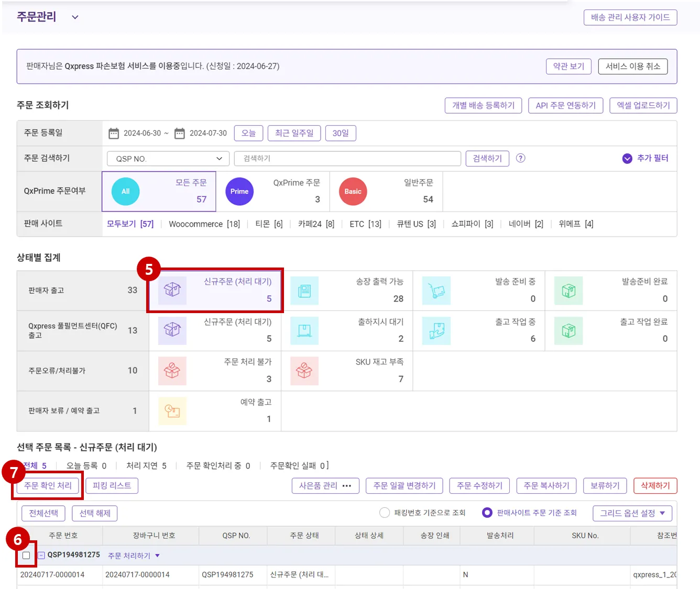700x589 pixels.
Task: Click the 발송준비 완료 package icon
Action: (x=568, y=291)
